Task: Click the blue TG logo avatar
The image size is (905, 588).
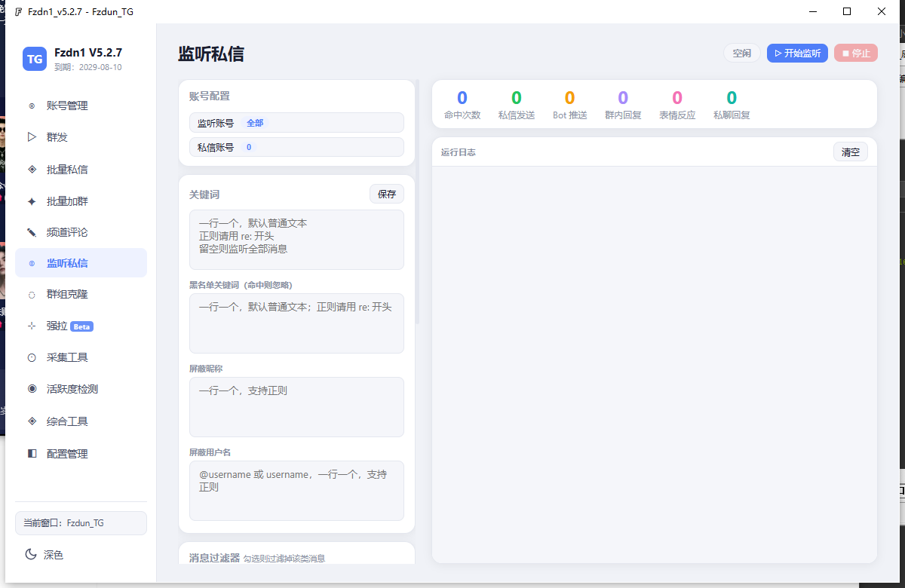Action: click(35, 59)
